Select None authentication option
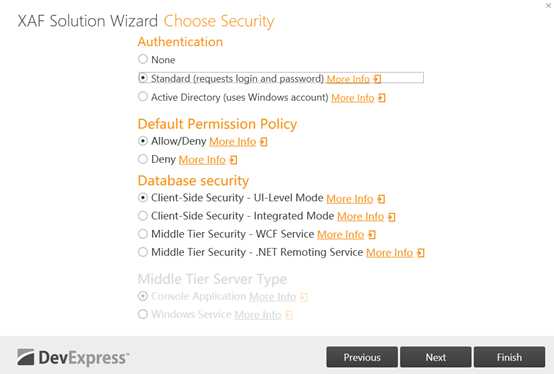This screenshot has height=374, width=554. [143, 59]
